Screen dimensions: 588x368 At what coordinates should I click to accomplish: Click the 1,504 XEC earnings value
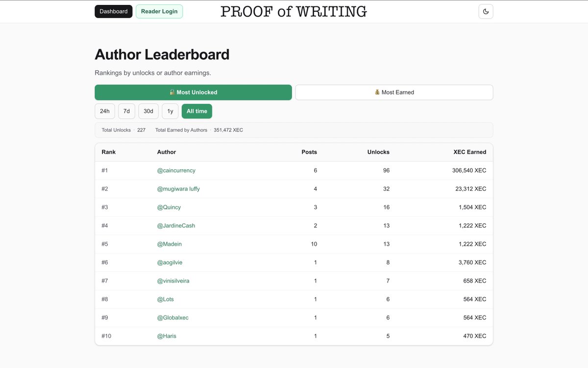click(x=472, y=207)
